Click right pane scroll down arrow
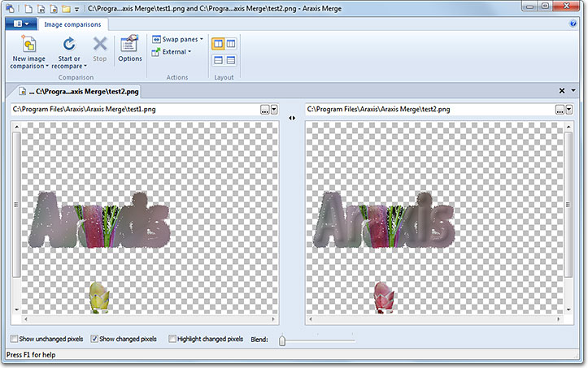 568,310
